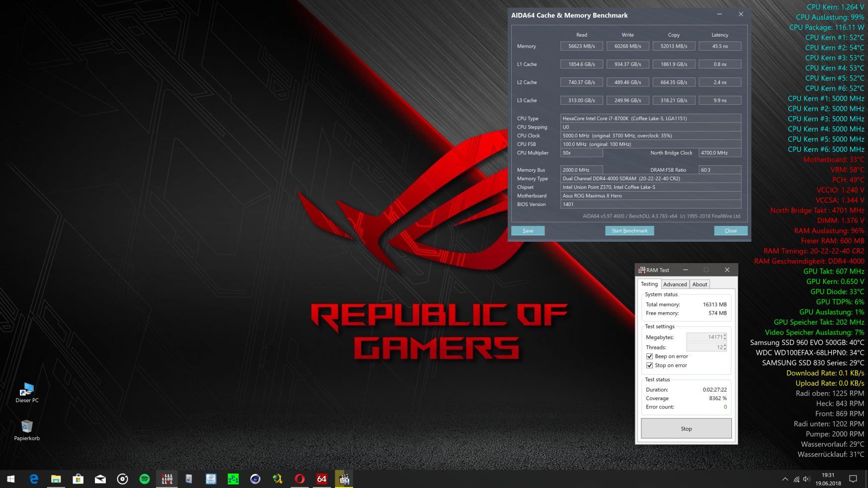Click the Threads spinner field
The image size is (868, 488).
(707, 348)
